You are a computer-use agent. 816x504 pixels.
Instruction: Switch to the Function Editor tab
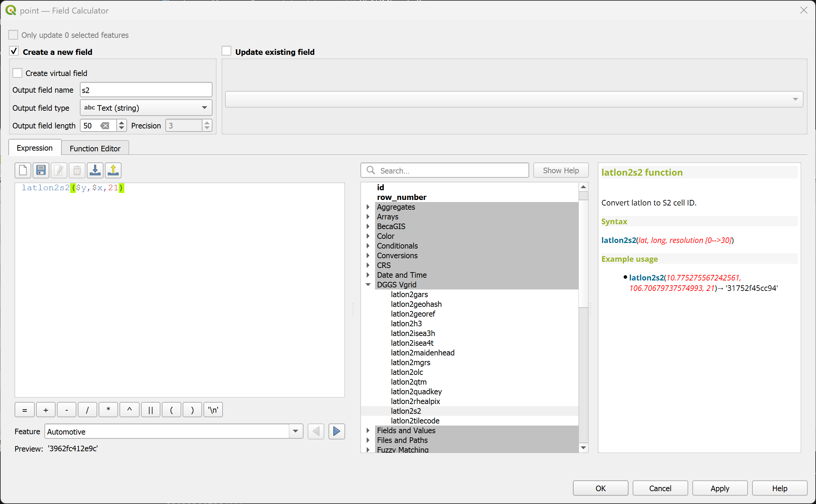point(95,149)
